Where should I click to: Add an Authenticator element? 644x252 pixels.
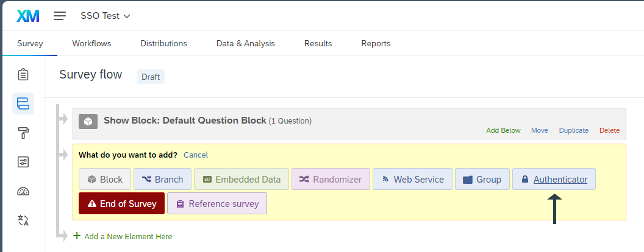click(x=554, y=180)
